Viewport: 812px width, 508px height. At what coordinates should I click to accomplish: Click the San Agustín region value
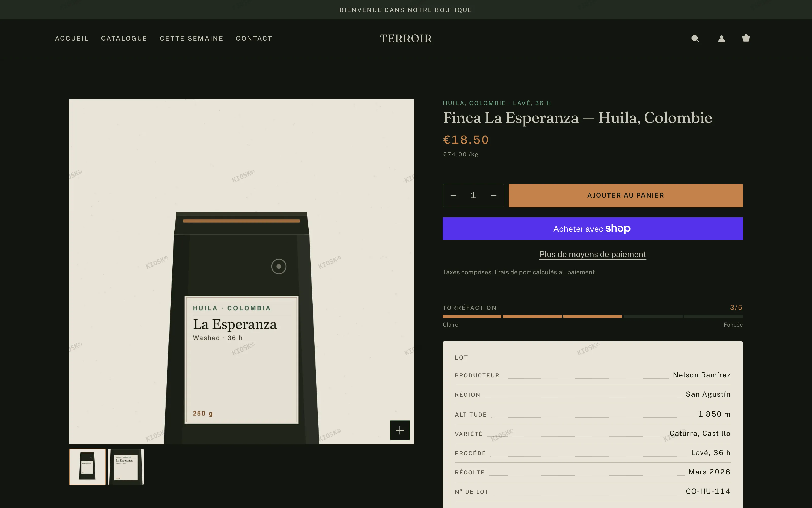[708, 394]
